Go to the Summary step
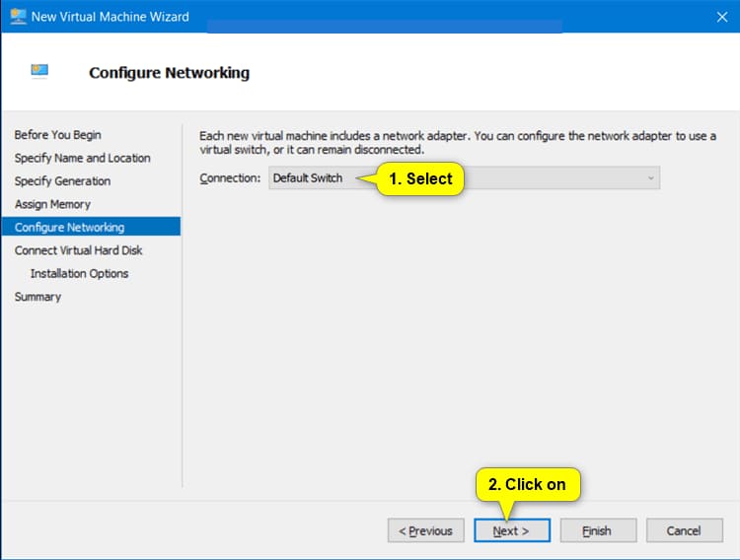740x560 pixels. [x=37, y=297]
